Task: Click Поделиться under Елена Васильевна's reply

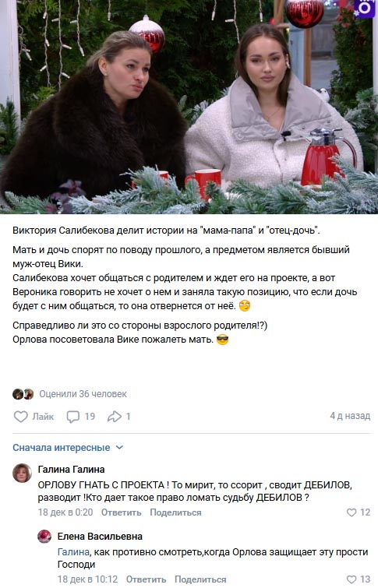Action: (x=200, y=579)
